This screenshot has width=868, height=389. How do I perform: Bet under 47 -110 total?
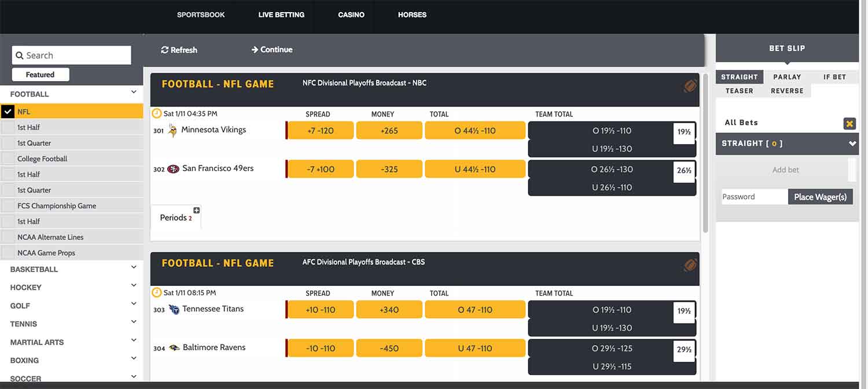pos(475,348)
